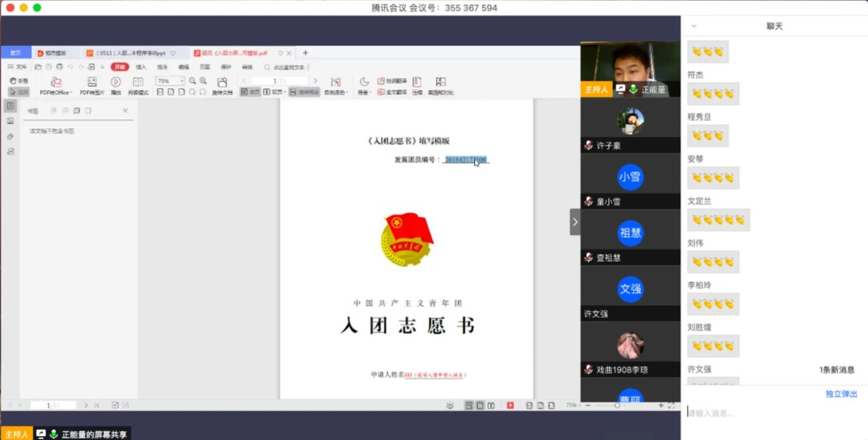Open a new tab with the plus button
This screenshot has height=440, width=868.
(x=305, y=53)
